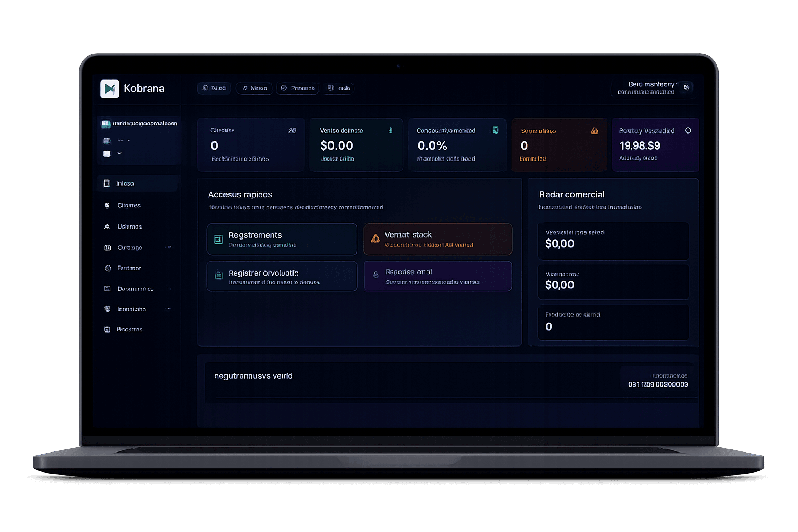The image size is (798, 532).
Task: Click the Rooumas sidebar icon
Action: click(107, 329)
